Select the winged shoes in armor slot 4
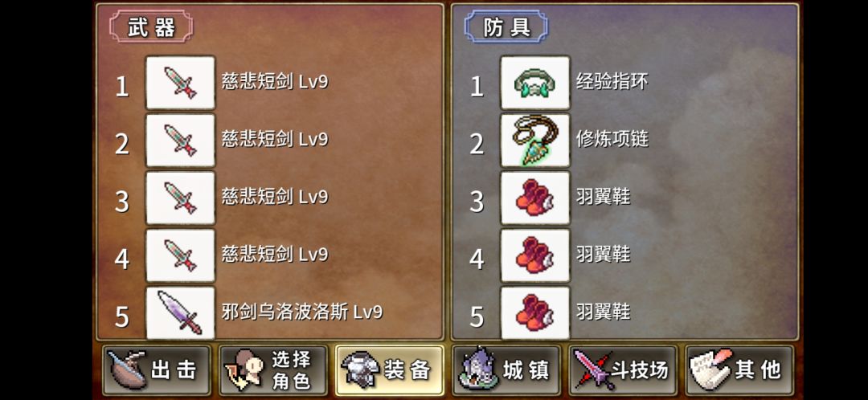This screenshot has width=868, height=400. point(534,255)
